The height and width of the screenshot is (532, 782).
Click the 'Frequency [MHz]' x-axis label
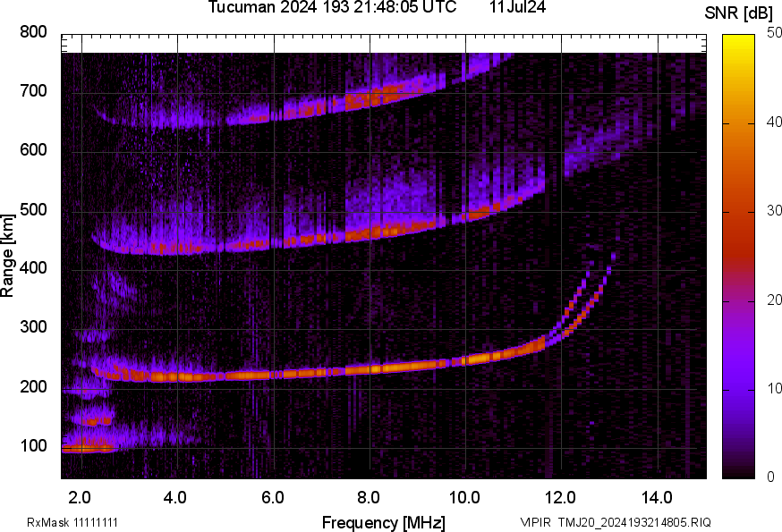pyautogui.click(x=383, y=521)
